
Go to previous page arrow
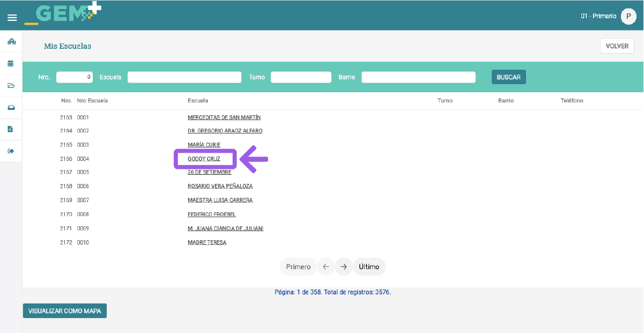click(326, 267)
